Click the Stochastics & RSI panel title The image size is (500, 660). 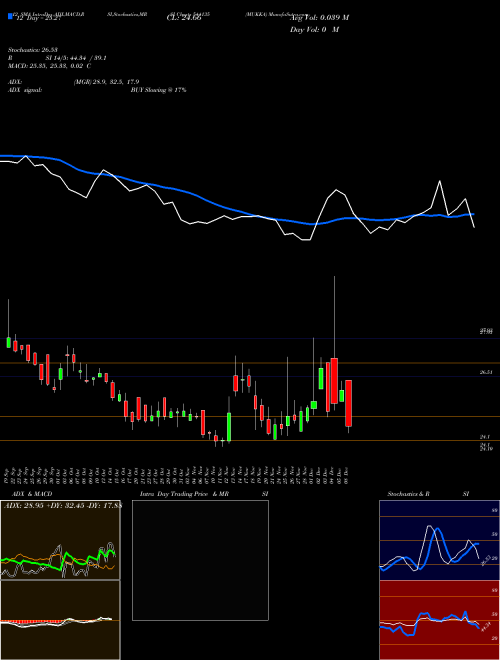428,494
